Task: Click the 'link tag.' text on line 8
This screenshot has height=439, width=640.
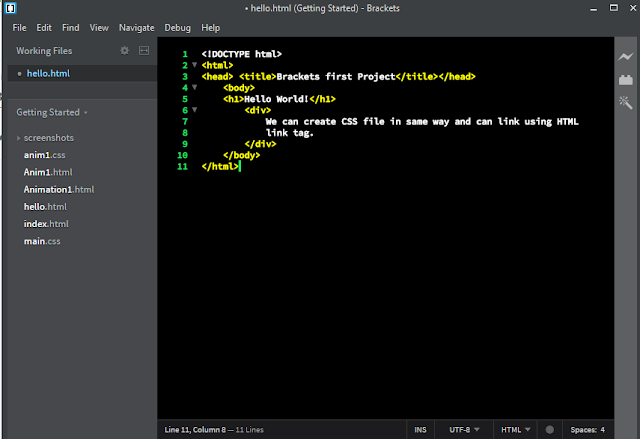Action: click(x=290, y=133)
